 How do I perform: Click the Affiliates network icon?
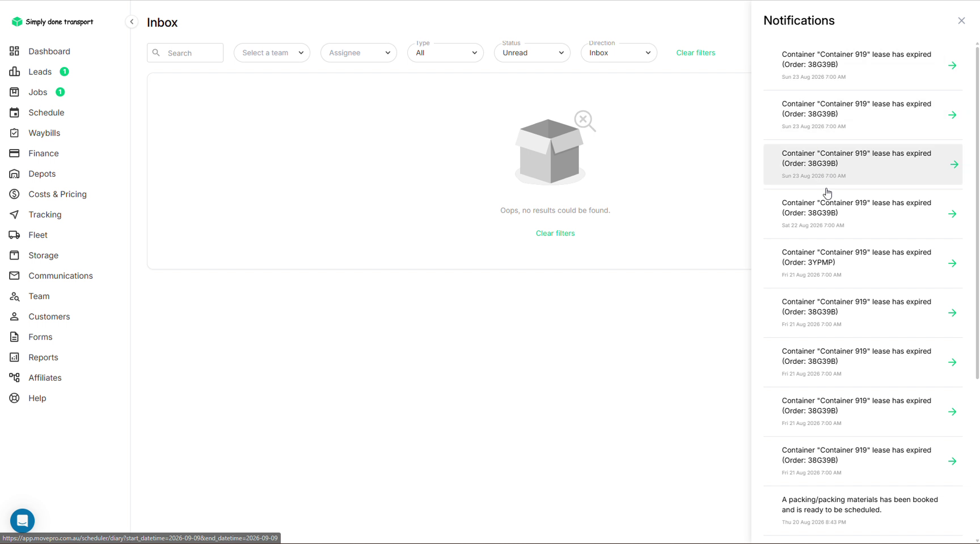[x=14, y=377]
